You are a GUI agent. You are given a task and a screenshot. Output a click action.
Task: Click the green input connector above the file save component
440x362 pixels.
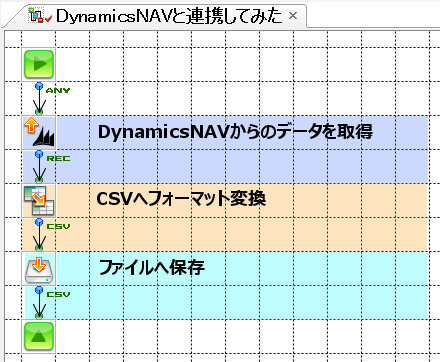click(x=39, y=248)
